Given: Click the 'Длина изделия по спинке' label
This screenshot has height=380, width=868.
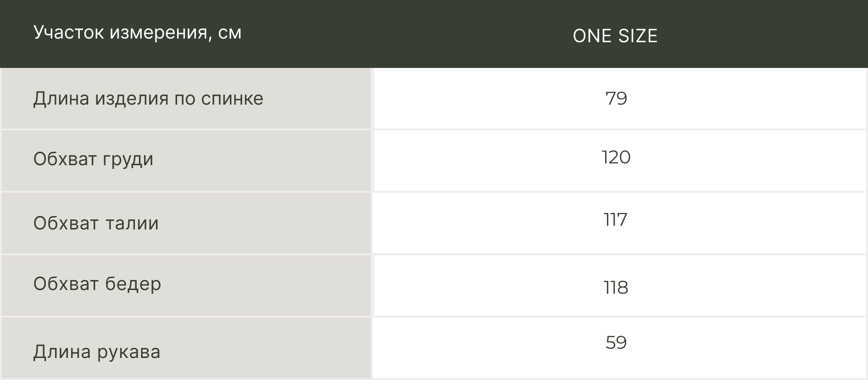Looking at the screenshot, I should (x=148, y=99).
